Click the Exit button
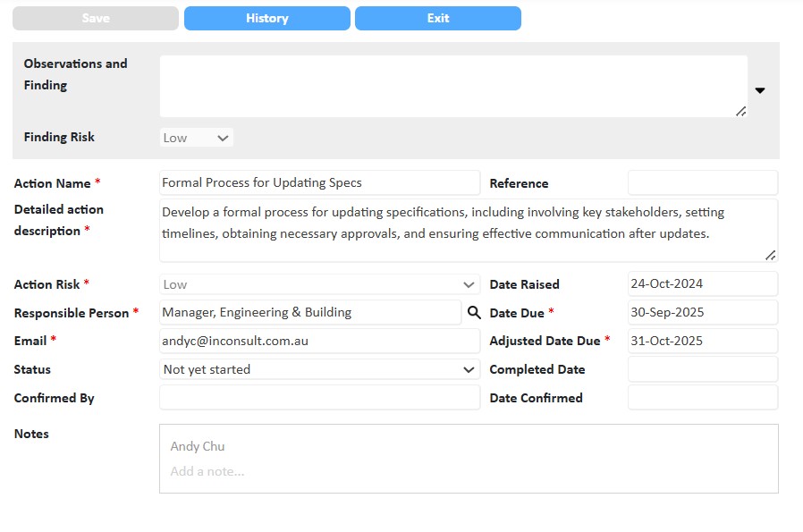The image size is (803, 532). pos(437,19)
